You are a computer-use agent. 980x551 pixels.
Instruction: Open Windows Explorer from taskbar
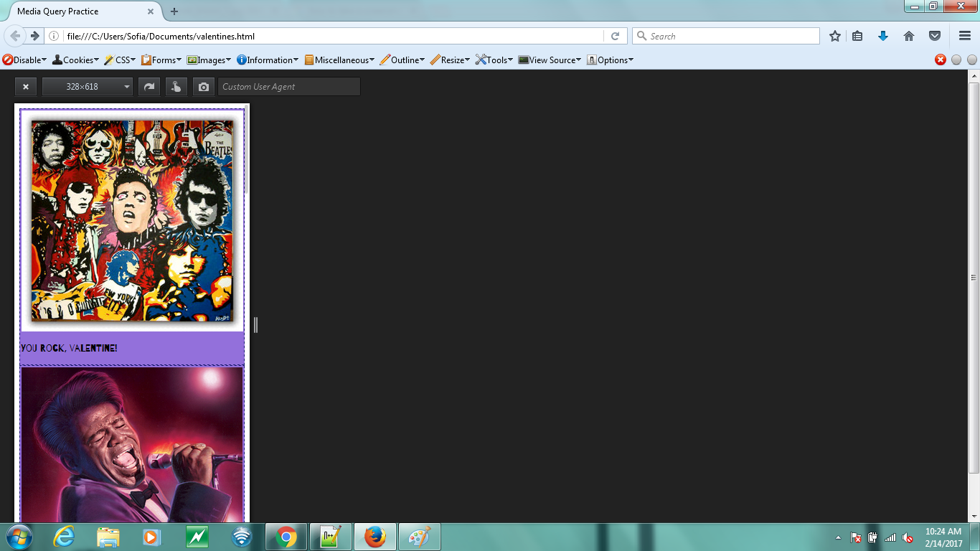click(x=108, y=537)
